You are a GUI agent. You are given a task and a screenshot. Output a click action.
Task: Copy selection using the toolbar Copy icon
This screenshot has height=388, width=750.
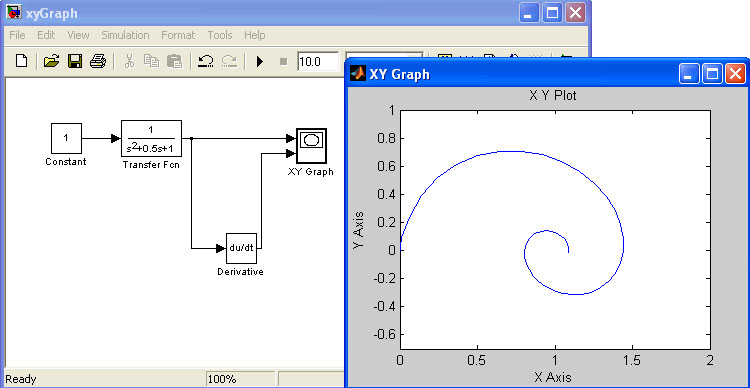pyautogui.click(x=152, y=61)
